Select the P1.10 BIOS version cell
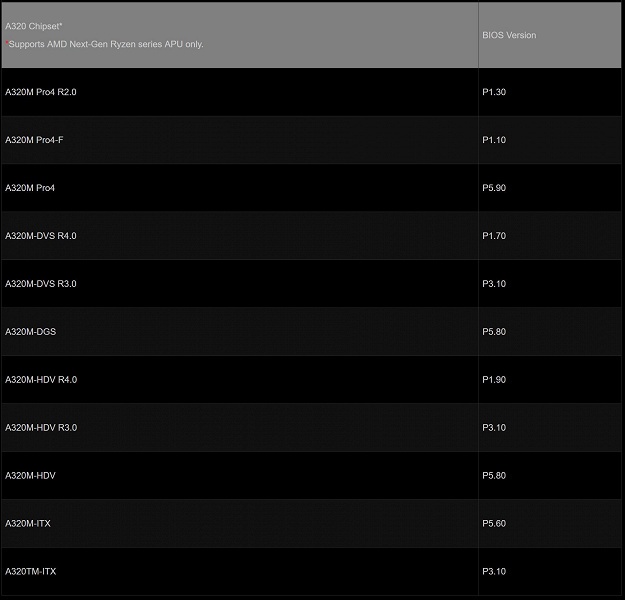The image size is (625, 600). click(494, 140)
